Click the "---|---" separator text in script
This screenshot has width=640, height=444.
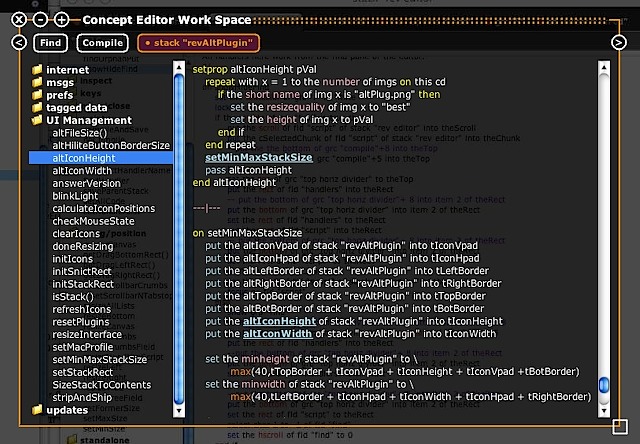[207, 208]
